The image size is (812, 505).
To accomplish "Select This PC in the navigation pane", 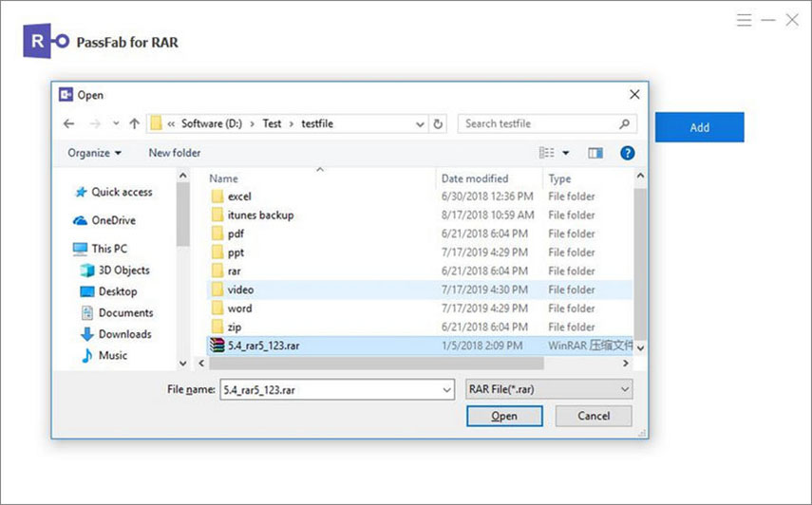I will [101, 249].
